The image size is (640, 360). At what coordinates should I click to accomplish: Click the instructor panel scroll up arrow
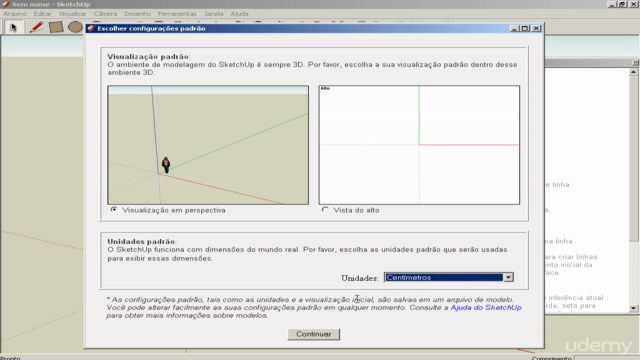coord(633,72)
